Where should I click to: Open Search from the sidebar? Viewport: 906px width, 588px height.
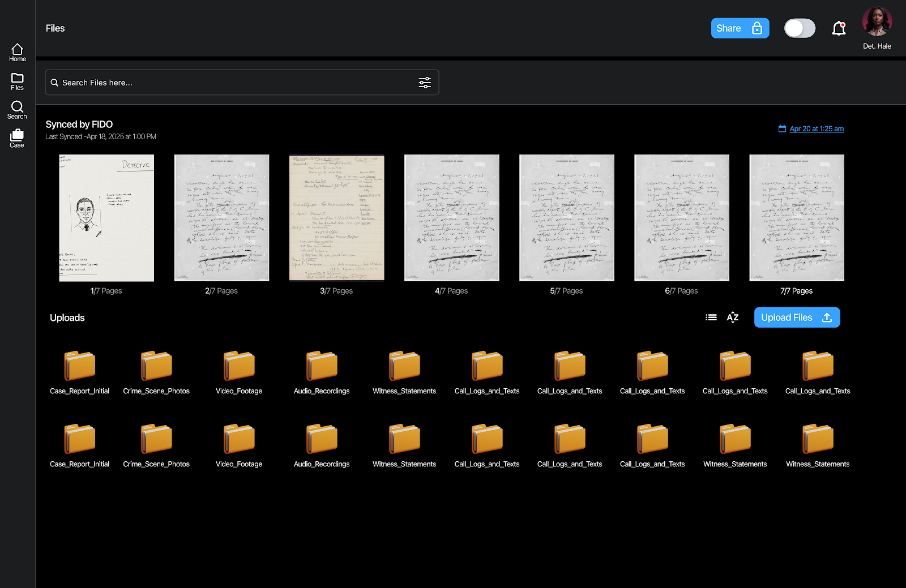(x=17, y=110)
